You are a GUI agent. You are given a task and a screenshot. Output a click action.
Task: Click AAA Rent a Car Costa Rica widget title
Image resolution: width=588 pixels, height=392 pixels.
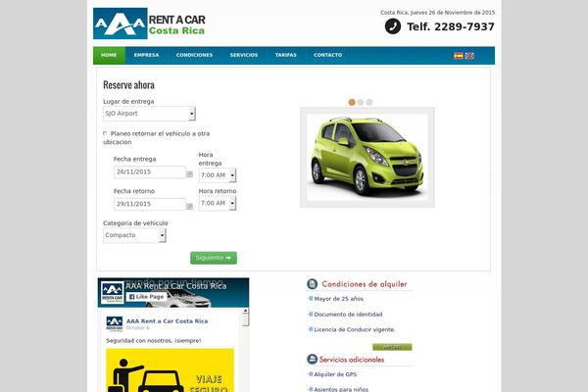[175, 286]
